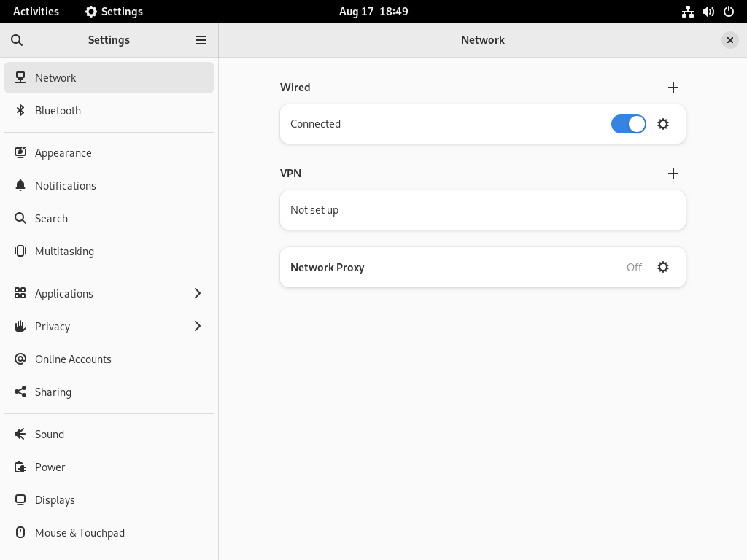This screenshot has height=560, width=747.
Task: Open Network Proxy gear settings
Action: 662,267
